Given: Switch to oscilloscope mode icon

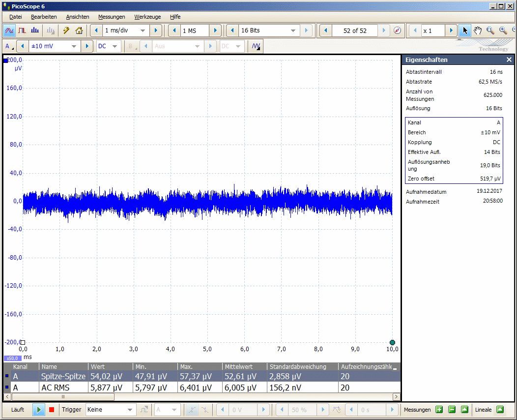Looking at the screenshot, I should tap(9, 30).
